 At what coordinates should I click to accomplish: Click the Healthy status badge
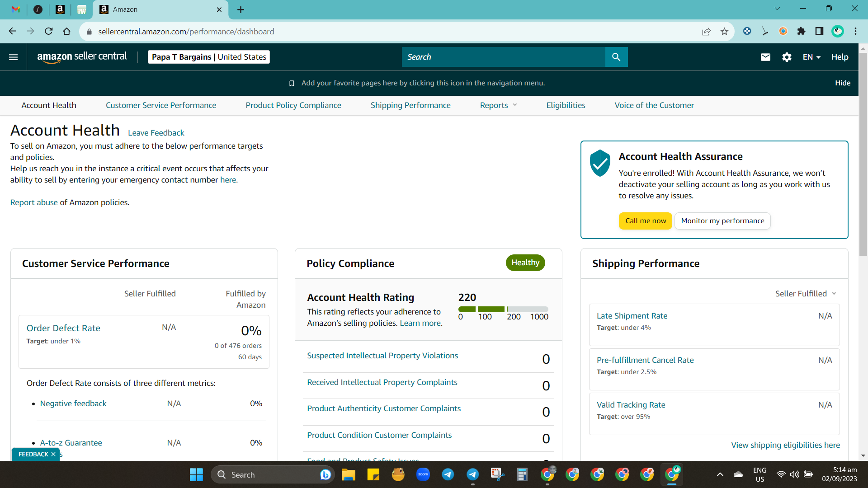click(x=525, y=263)
